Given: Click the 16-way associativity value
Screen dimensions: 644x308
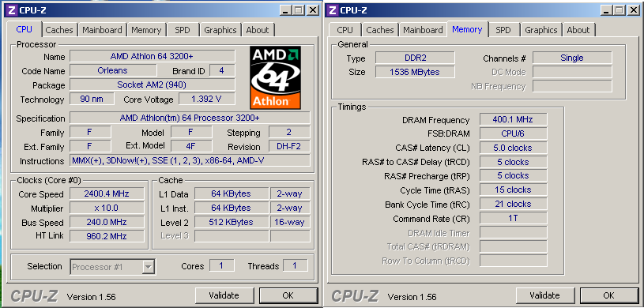Looking at the screenshot, I should (290, 222).
